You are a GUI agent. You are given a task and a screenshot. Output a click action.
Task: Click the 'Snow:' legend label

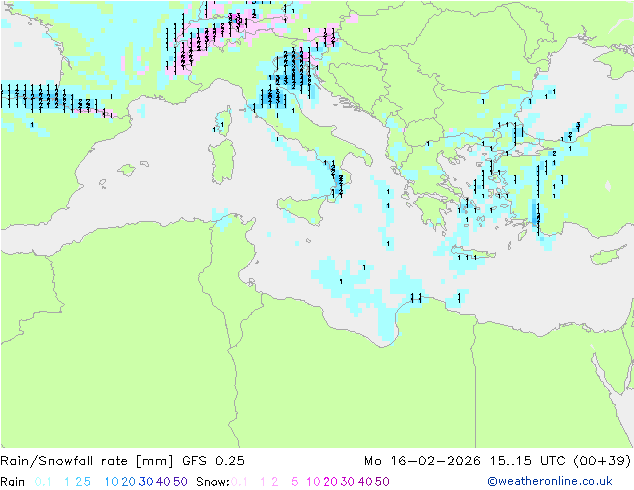coord(213,482)
